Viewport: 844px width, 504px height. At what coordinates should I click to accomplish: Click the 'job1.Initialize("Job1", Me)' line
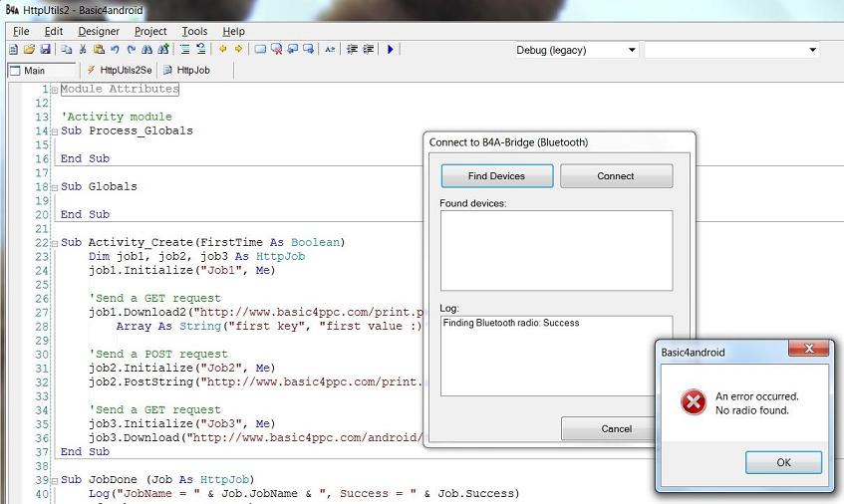182,271
